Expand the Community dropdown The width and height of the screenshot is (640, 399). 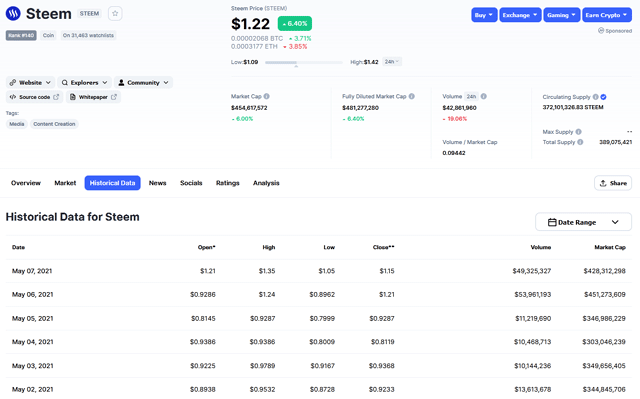pos(143,82)
